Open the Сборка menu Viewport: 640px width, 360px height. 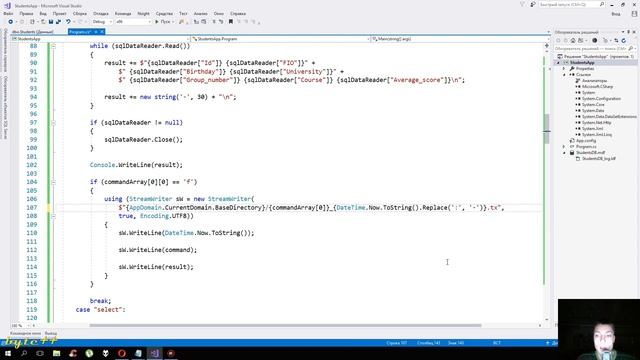[80, 13]
